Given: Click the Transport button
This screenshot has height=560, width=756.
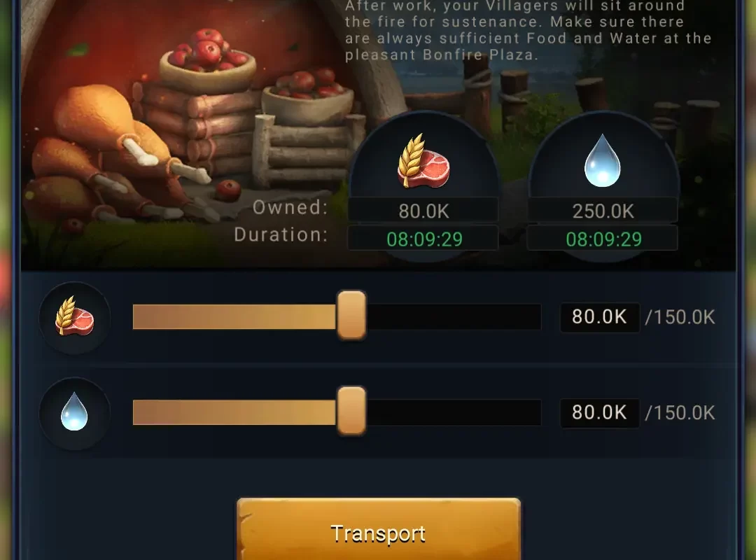Looking at the screenshot, I should [379, 530].
